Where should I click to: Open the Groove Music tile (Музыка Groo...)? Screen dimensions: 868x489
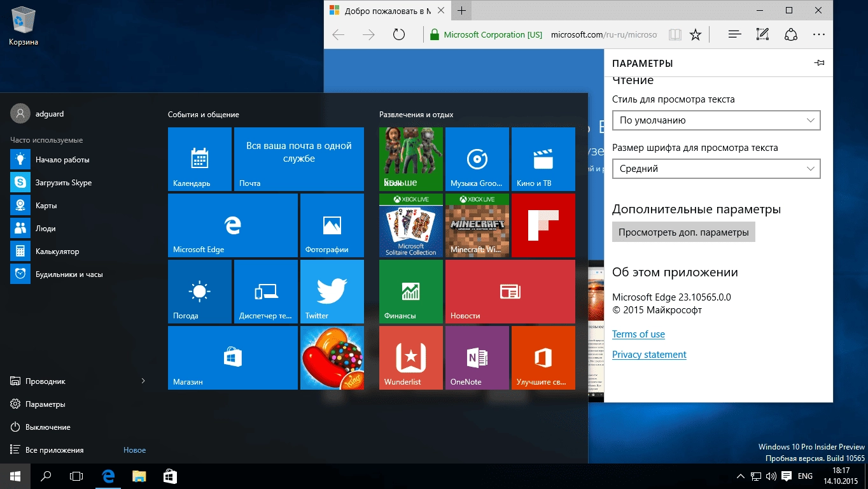(477, 159)
